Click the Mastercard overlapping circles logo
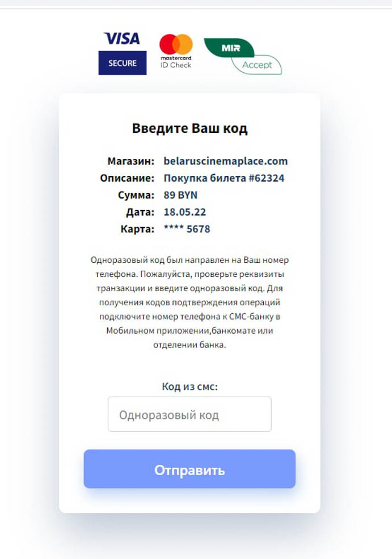The width and height of the screenshot is (392, 559). pyautogui.click(x=176, y=44)
